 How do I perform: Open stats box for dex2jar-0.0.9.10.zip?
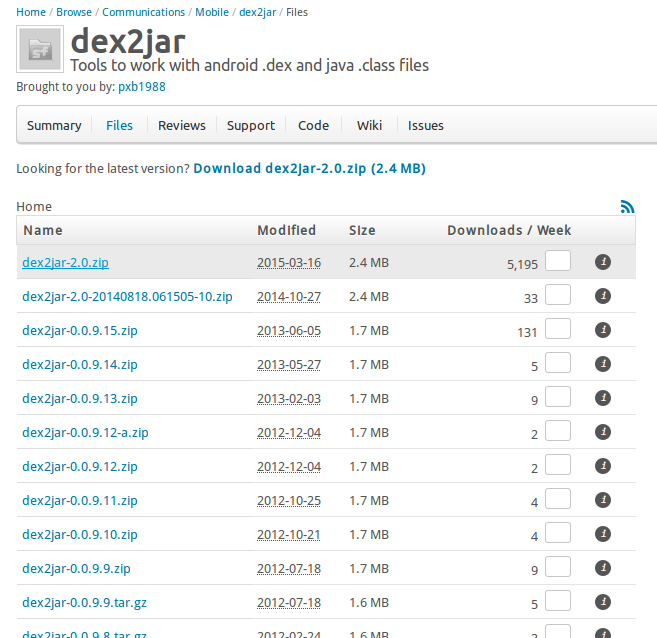point(558,532)
